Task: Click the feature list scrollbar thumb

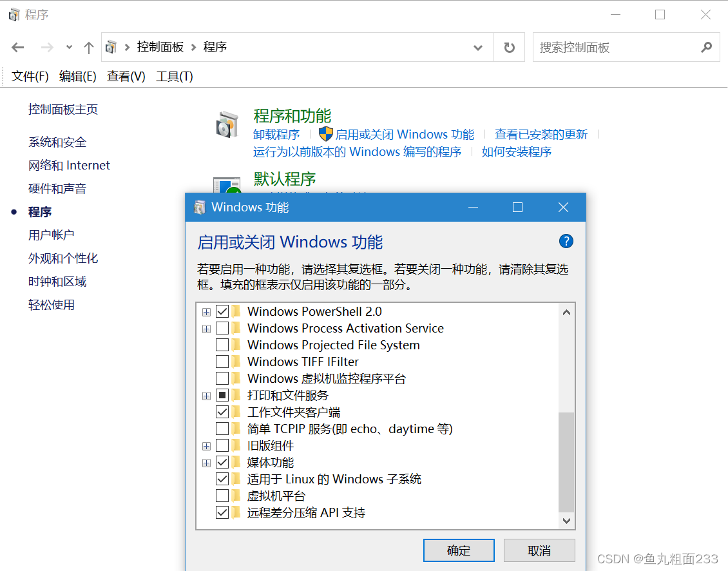Action: 566,462
